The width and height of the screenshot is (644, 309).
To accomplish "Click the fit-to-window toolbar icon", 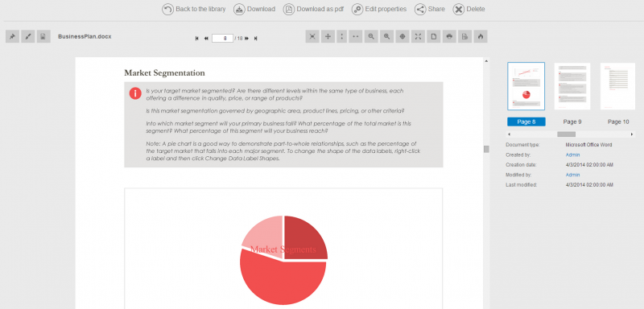I will coord(312,36).
